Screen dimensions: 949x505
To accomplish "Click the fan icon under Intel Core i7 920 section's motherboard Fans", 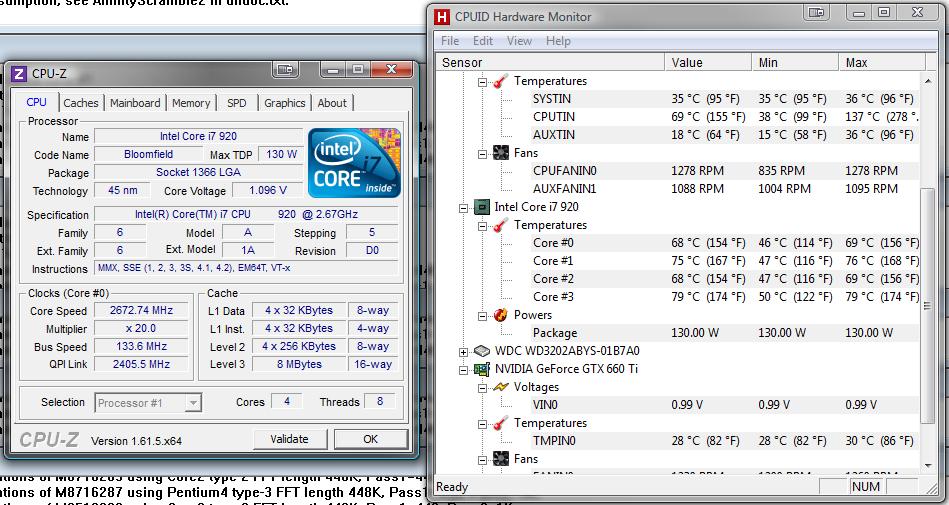I will 500,153.
